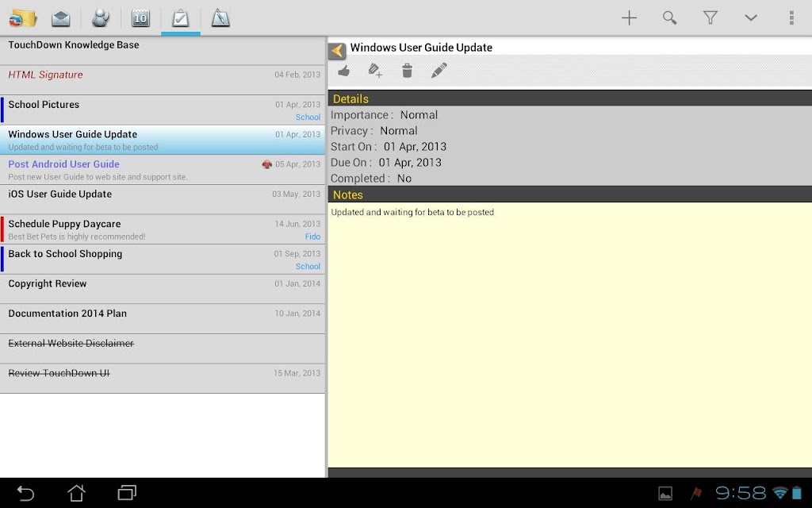Click the Details section header
Viewport: 812px width, 508px height.
569,98
